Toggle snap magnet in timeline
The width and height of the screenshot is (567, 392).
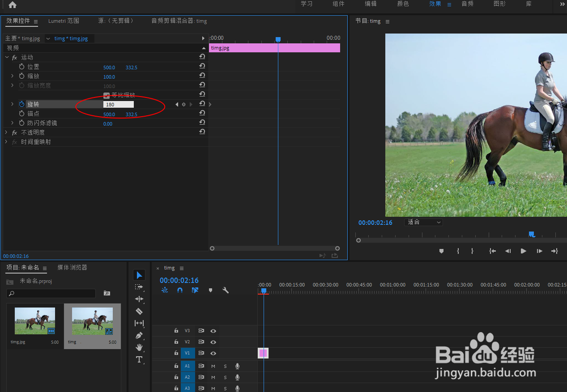[x=180, y=290]
